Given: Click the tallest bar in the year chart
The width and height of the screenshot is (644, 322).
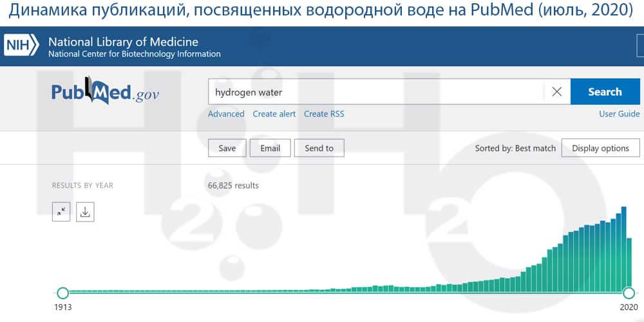Looking at the screenshot, I should pyautogui.click(x=623, y=249).
